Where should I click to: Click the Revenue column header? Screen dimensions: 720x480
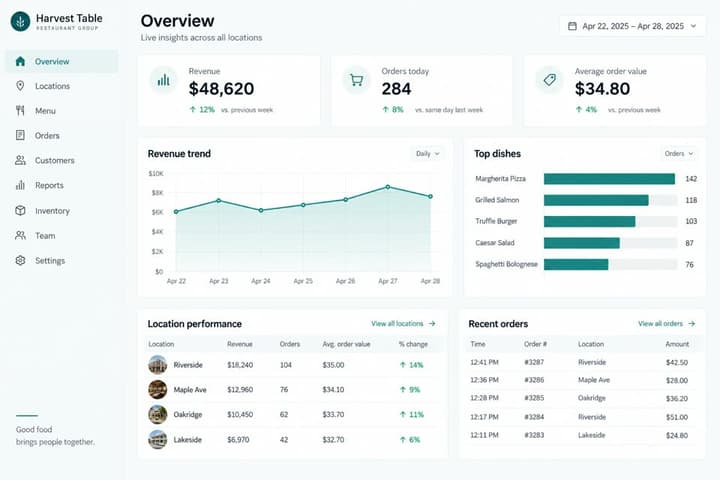[240, 344]
